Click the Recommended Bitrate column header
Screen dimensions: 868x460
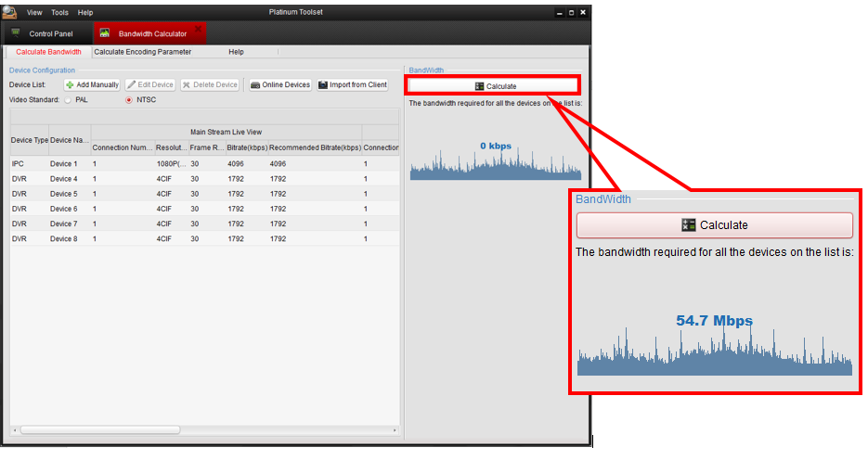[315, 147]
